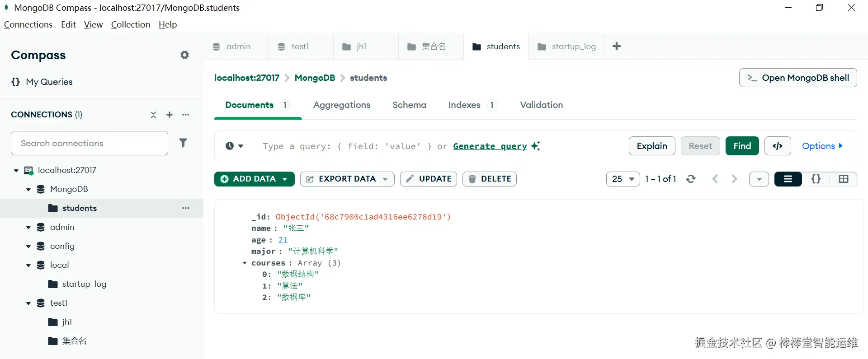
Task: Click MongoDB breadcrumb link
Action: tap(315, 78)
